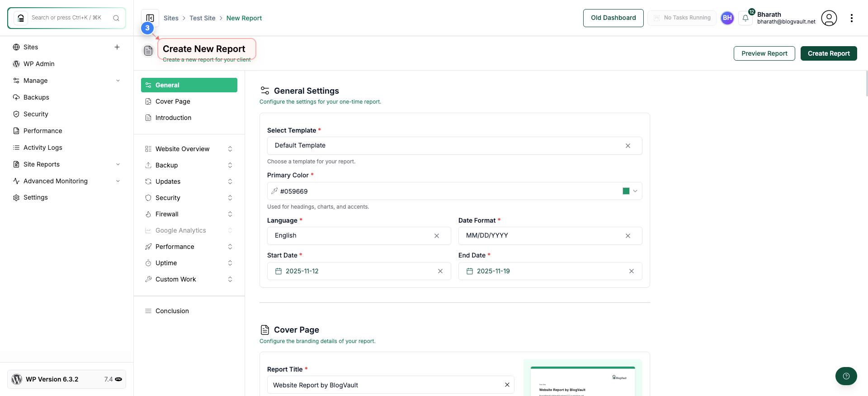
Task: Click the Create Report button
Action: (829, 53)
